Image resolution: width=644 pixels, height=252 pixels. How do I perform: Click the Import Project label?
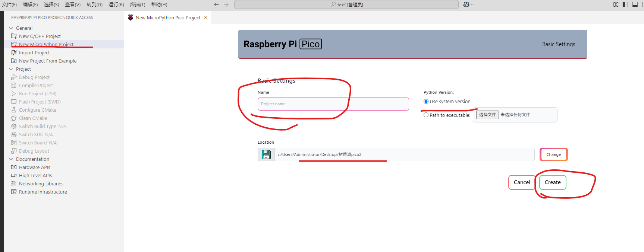tap(34, 52)
